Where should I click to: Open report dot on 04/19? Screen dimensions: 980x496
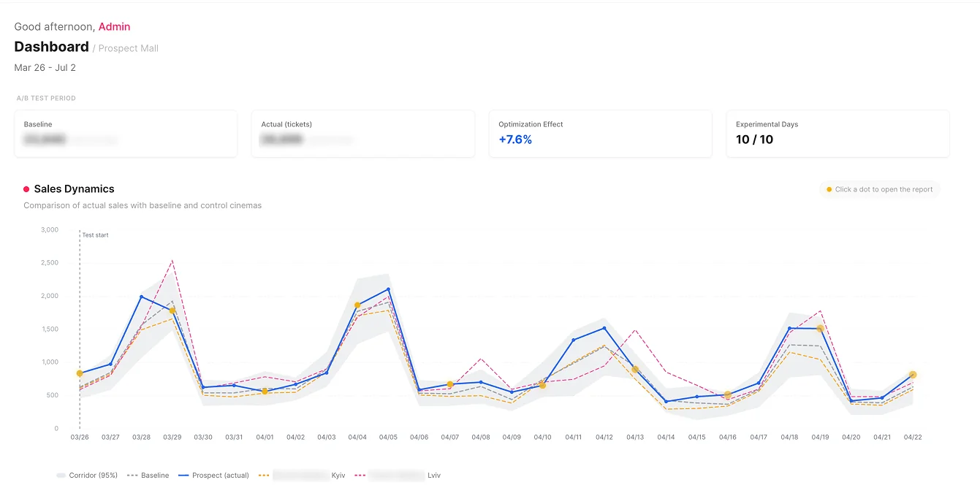[820, 329]
